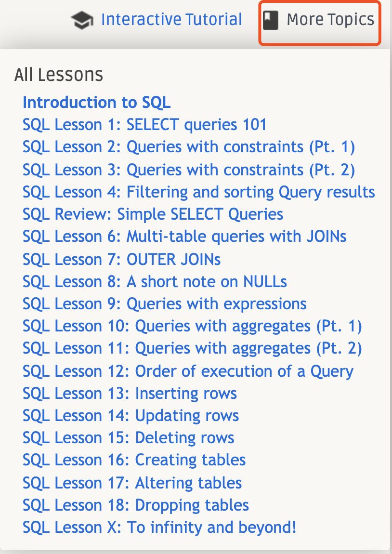Open the Interactive Tutorial link
Image resolution: width=392 pixels, height=554 pixels.
click(171, 20)
